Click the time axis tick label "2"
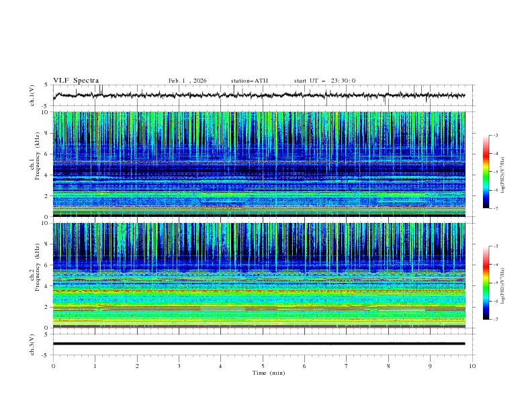 click(137, 366)
